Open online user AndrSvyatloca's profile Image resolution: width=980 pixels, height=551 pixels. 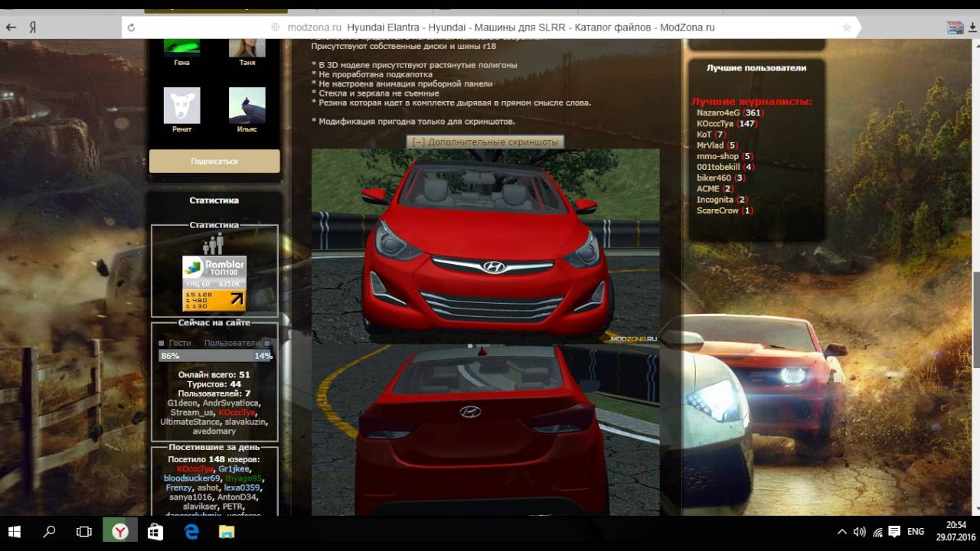[232, 403]
